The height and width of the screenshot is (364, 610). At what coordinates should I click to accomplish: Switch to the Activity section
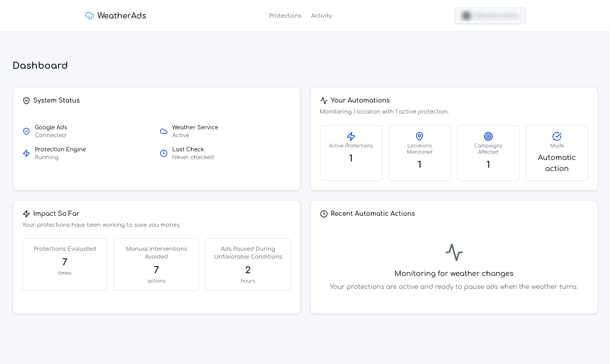click(x=321, y=15)
